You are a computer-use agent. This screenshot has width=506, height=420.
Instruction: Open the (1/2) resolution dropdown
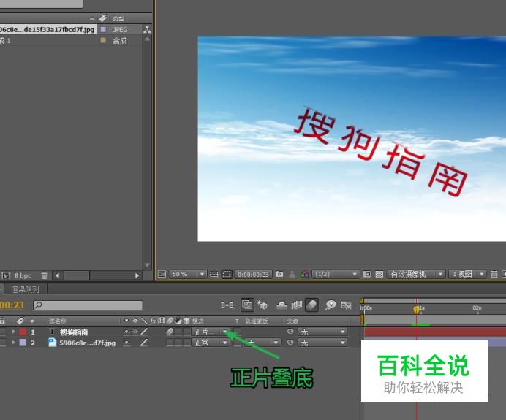[336, 275]
